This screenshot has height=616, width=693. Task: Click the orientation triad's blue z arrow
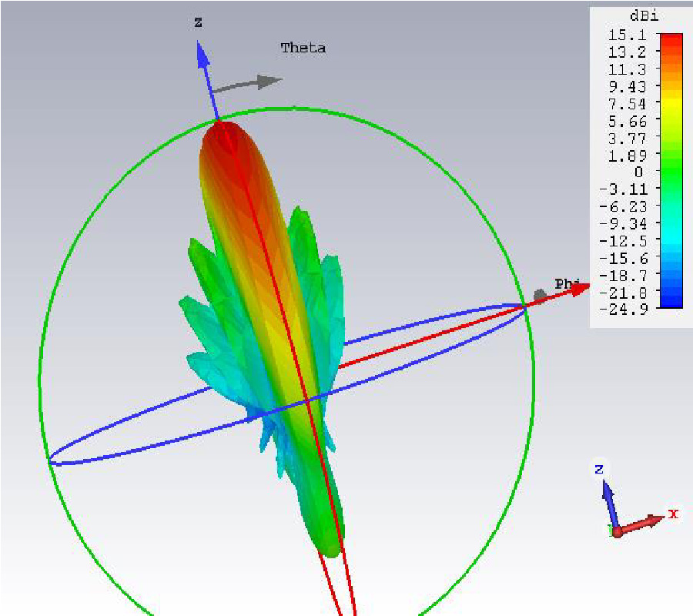click(x=608, y=497)
